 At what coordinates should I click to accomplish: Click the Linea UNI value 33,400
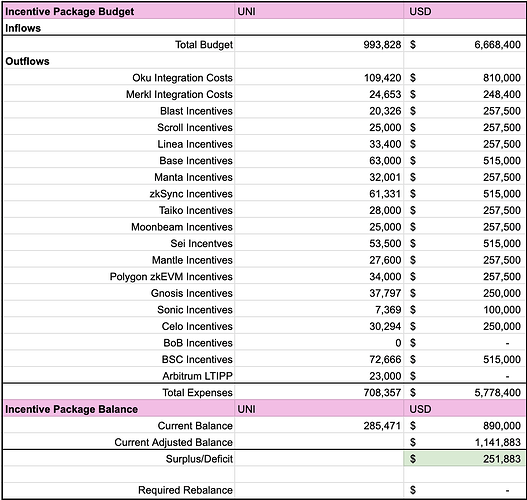click(385, 144)
